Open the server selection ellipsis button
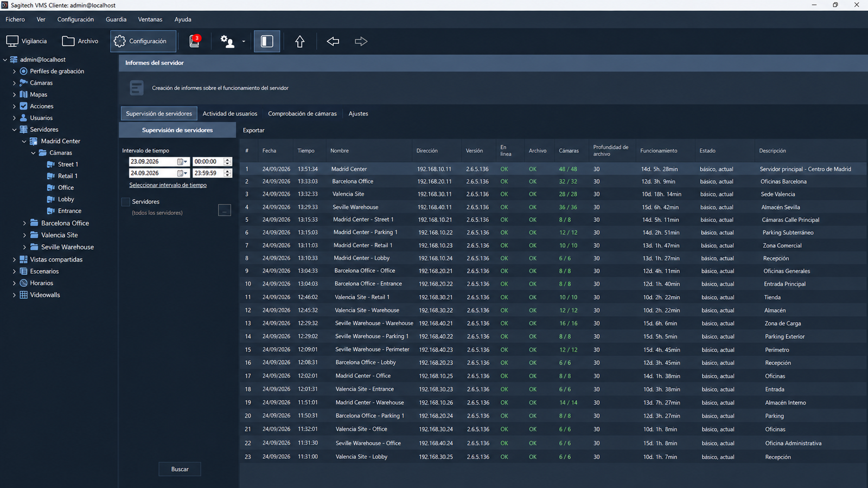Image resolution: width=868 pixels, height=488 pixels. [x=225, y=210]
